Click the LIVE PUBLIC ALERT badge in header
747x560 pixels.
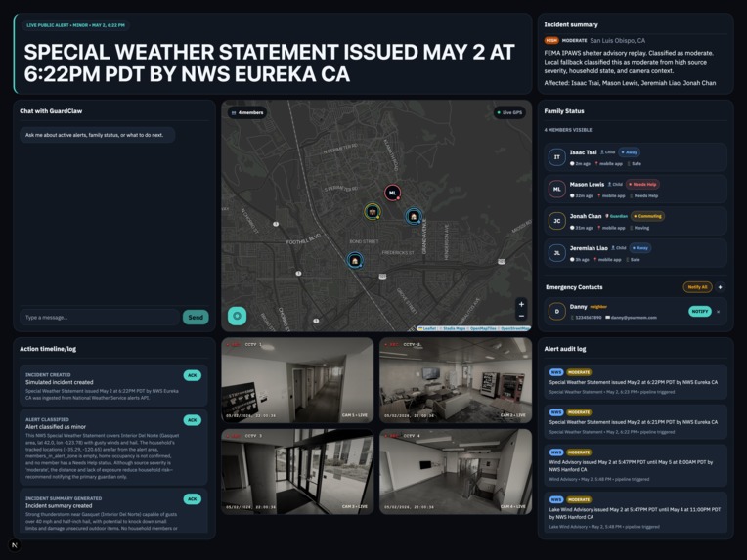coord(75,25)
